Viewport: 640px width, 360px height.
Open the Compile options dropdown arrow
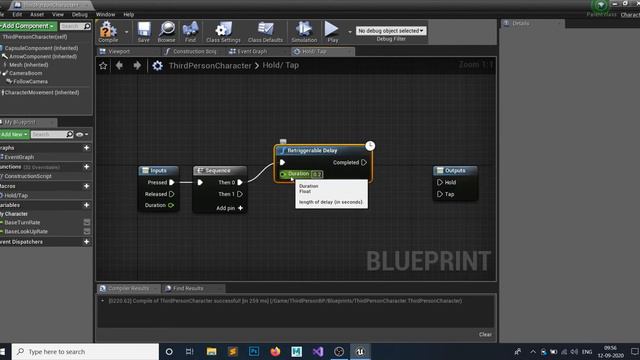127,32
